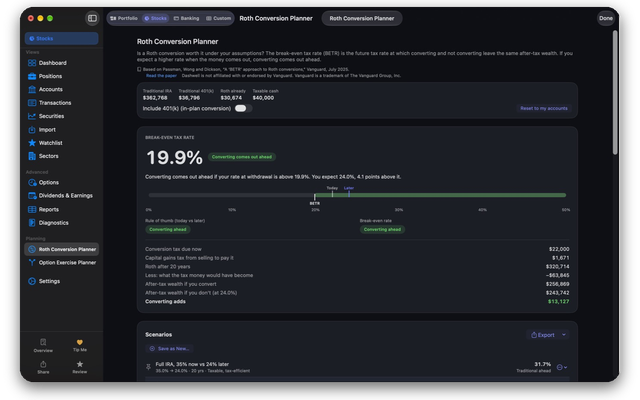This screenshot has width=640, height=400.
Task: Click the Done button
Action: click(x=606, y=18)
